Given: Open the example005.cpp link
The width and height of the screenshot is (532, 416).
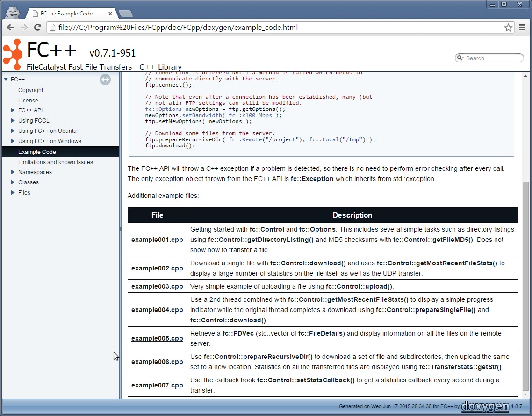Looking at the screenshot, I should [x=157, y=338].
